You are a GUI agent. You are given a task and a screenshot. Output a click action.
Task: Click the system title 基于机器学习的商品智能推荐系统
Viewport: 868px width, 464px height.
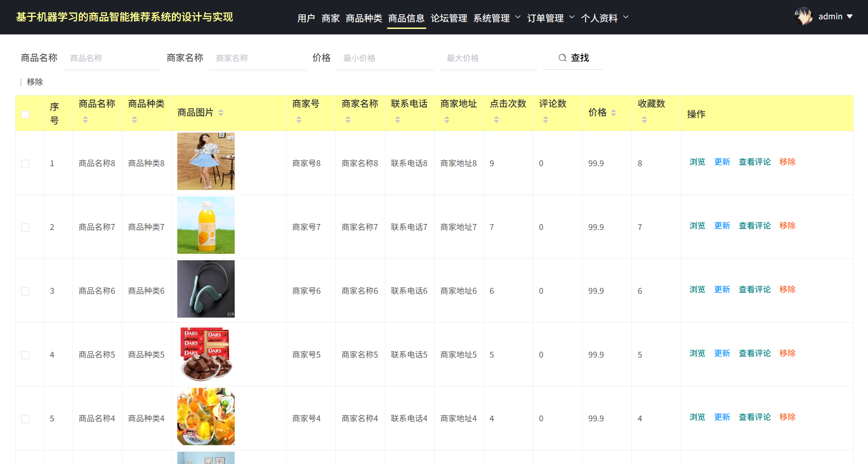pos(124,17)
